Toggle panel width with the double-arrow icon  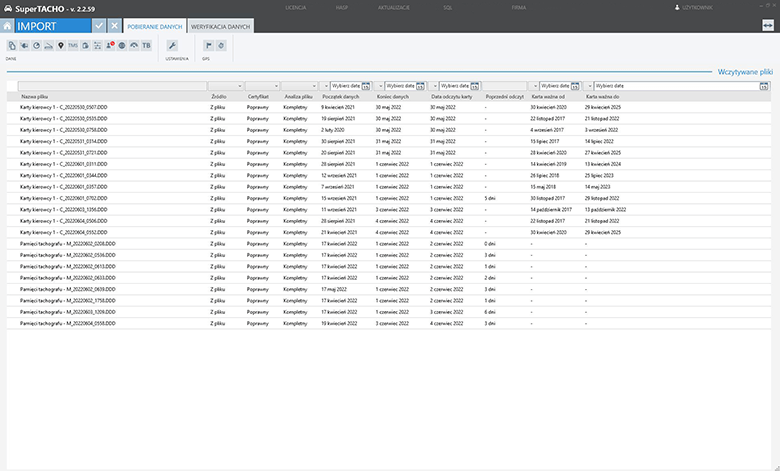pyautogui.click(x=768, y=25)
